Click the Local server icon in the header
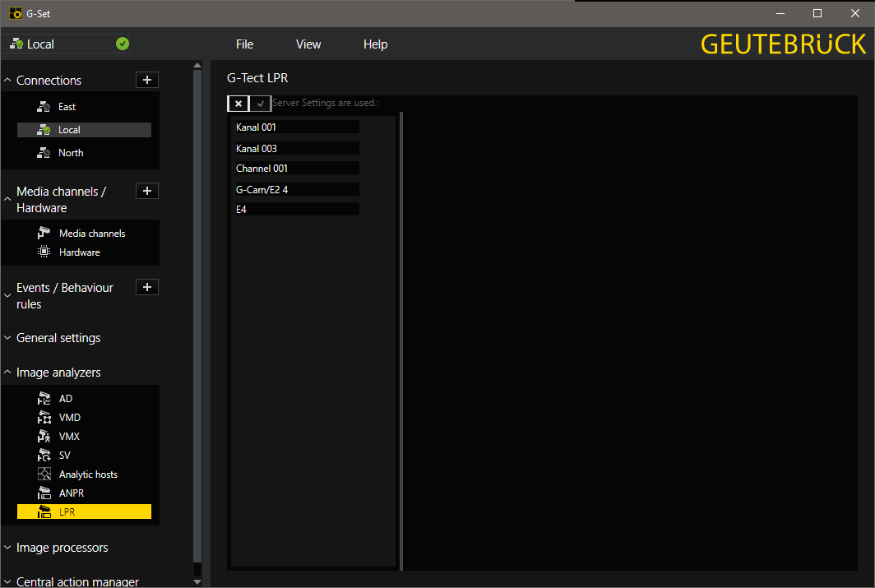Screen dimensions: 875x588 [x=16, y=44]
